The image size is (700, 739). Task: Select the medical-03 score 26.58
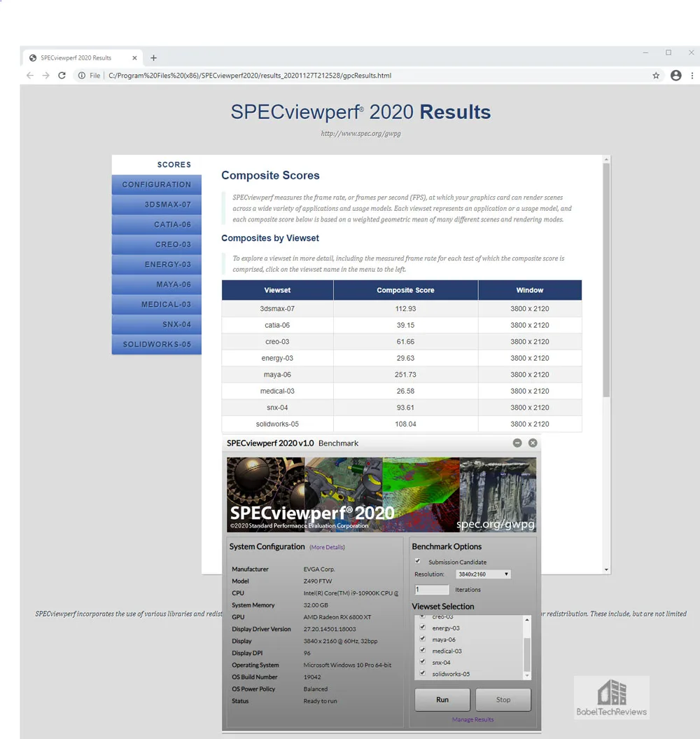pos(405,391)
